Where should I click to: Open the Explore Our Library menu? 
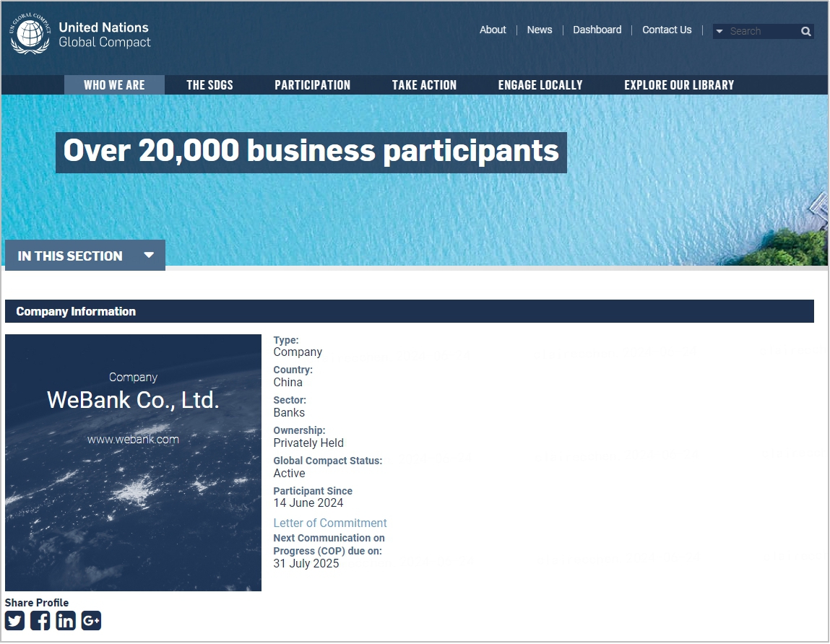click(x=678, y=85)
